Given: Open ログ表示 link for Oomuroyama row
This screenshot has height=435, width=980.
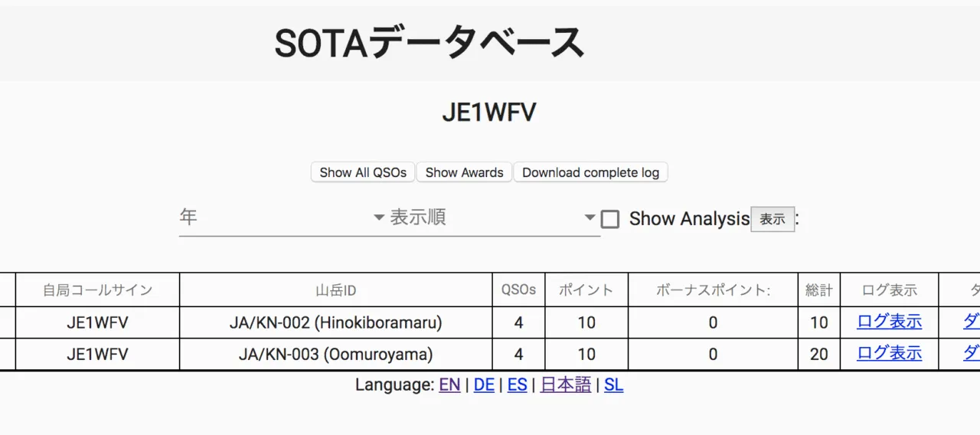Looking at the screenshot, I should click(889, 354).
